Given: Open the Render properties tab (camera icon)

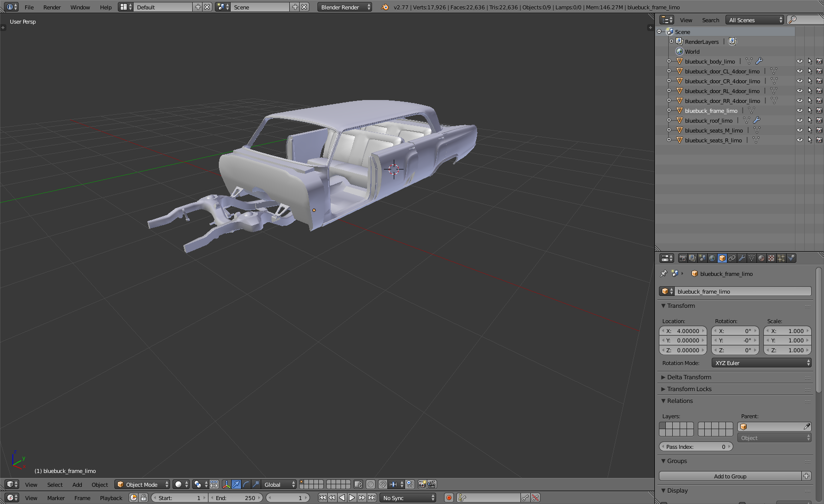Looking at the screenshot, I should point(683,258).
